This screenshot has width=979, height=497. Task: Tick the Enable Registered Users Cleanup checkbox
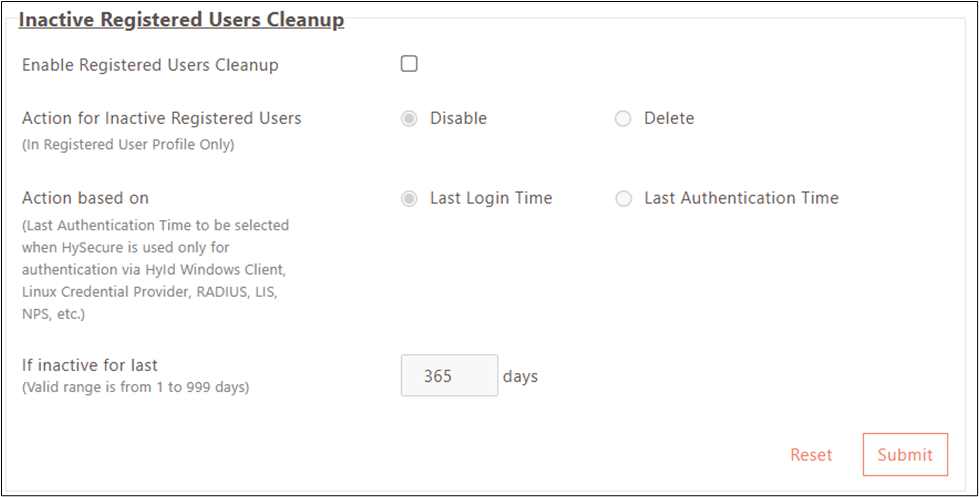(409, 65)
